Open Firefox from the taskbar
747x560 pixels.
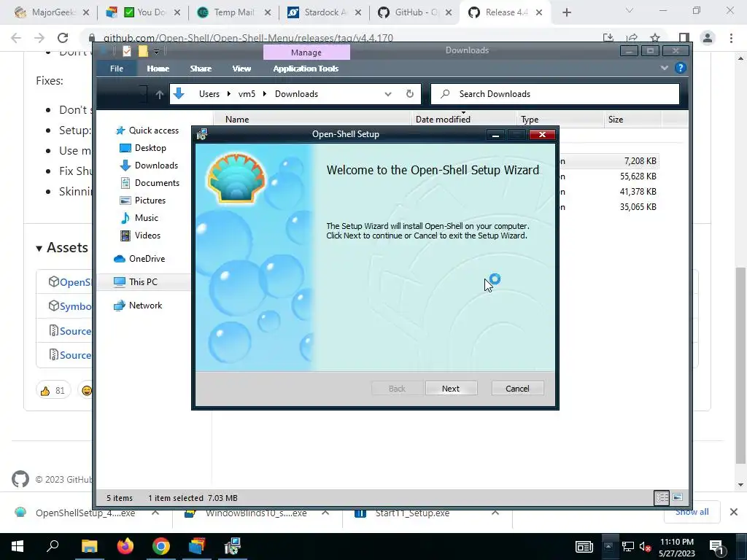click(x=125, y=546)
